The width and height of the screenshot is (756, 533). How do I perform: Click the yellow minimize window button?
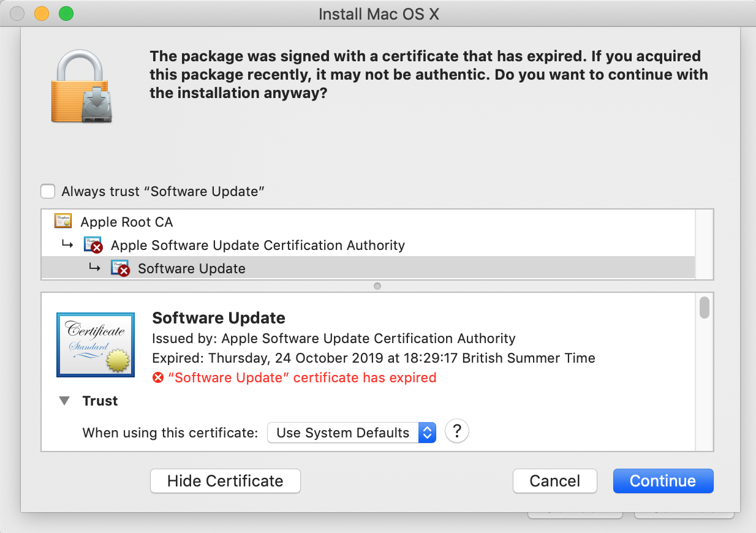click(x=42, y=13)
